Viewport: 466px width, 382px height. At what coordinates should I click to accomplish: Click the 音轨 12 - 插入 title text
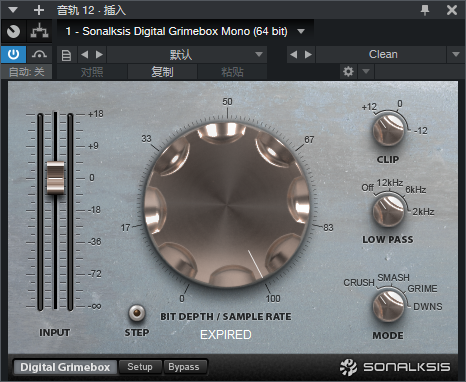[x=91, y=10]
